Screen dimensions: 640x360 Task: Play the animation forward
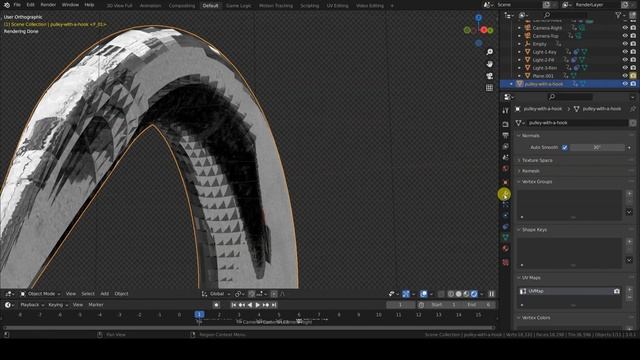[258, 305]
